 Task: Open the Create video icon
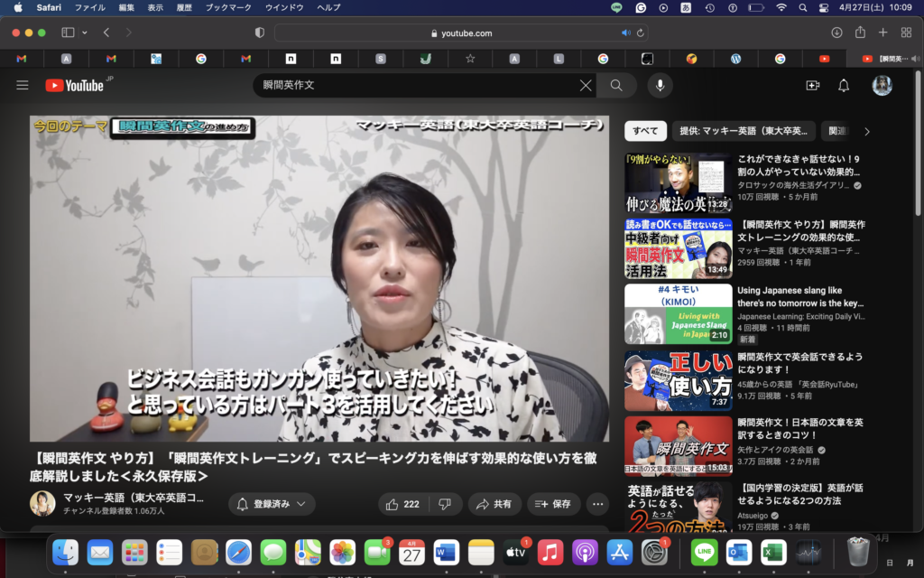pyautogui.click(x=813, y=85)
